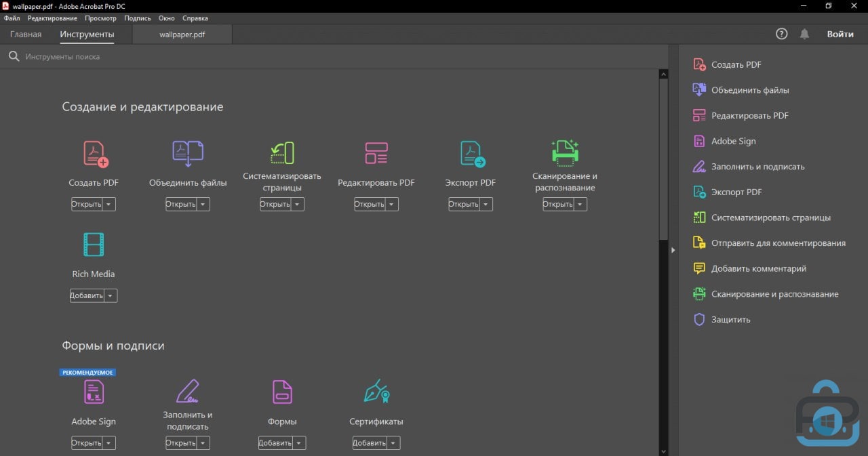Expand dropdown arrow beside Открыть under Объединить файлы
The image size is (868, 456).
pyautogui.click(x=203, y=204)
